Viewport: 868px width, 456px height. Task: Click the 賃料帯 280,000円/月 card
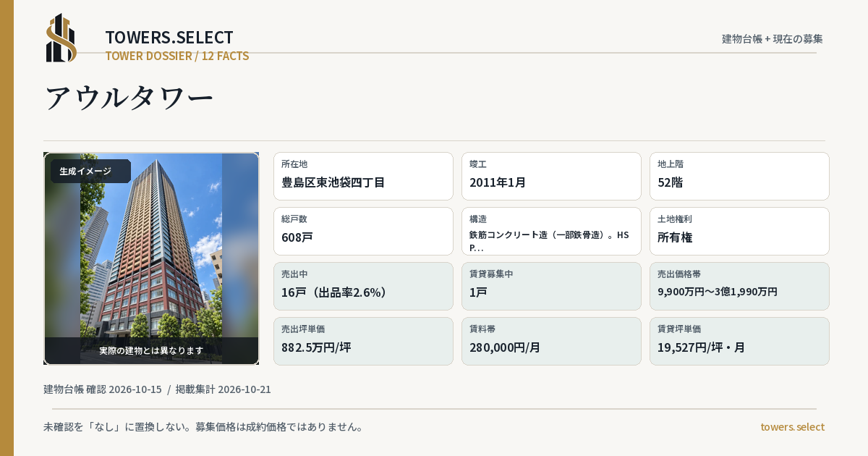(551, 341)
